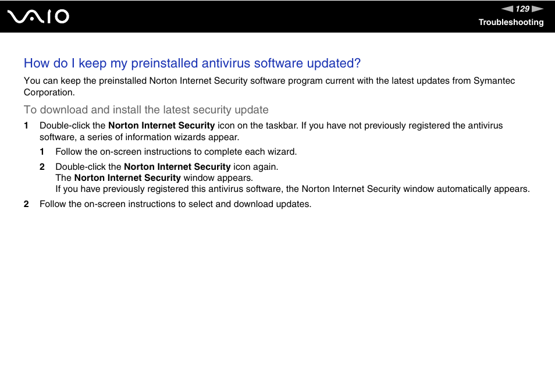Click bold Norton Internet Security in step 1
555x392 pixels.
(x=161, y=126)
